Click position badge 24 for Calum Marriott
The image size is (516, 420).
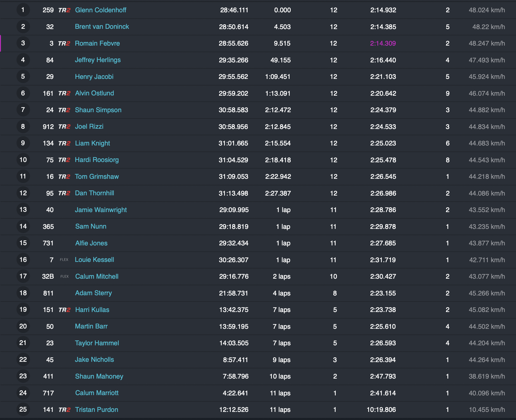tap(23, 393)
